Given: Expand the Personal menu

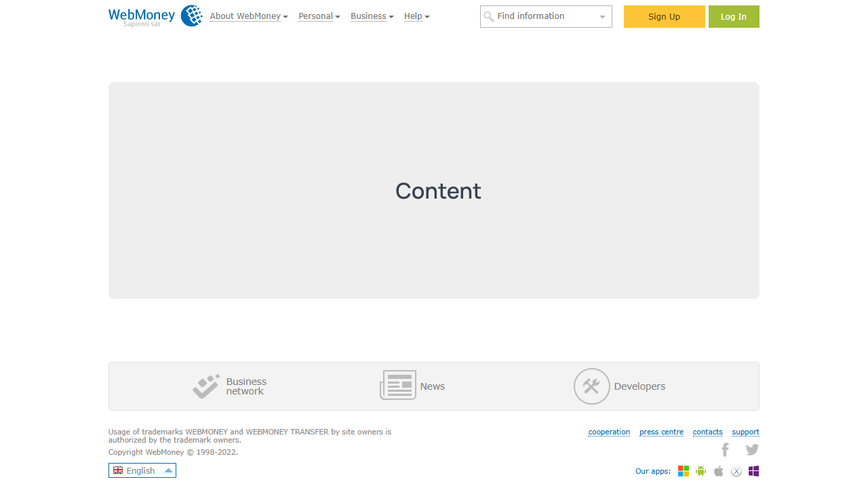Looking at the screenshot, I should coord(319,16).
